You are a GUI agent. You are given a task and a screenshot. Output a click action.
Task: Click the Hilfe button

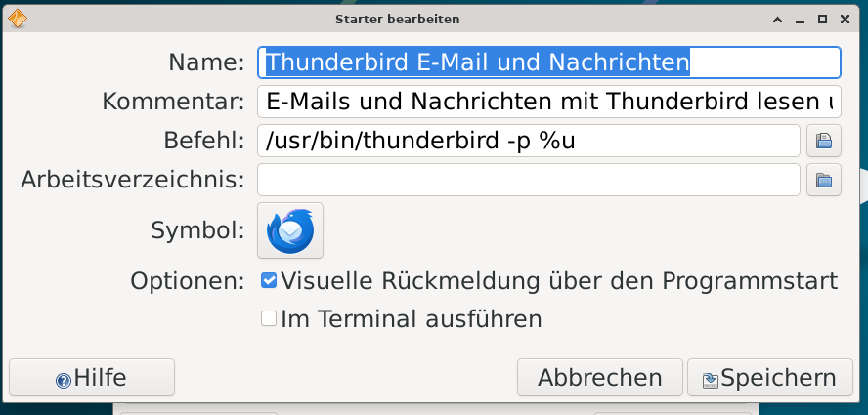(x=92, y=378)
